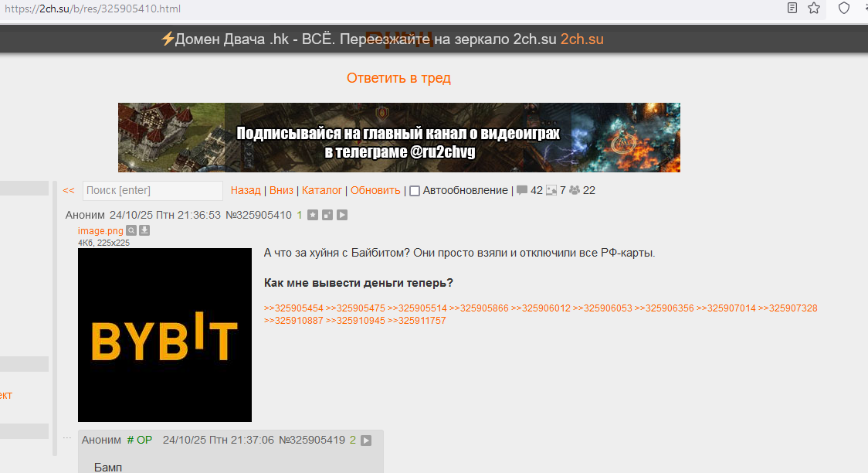Click the Поиск search field
Screen dimensions: 868x473
153,191
